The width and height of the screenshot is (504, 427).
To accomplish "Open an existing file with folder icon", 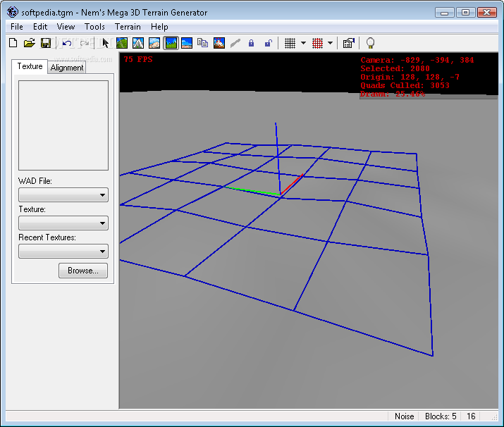I will (x=29, y=43).
